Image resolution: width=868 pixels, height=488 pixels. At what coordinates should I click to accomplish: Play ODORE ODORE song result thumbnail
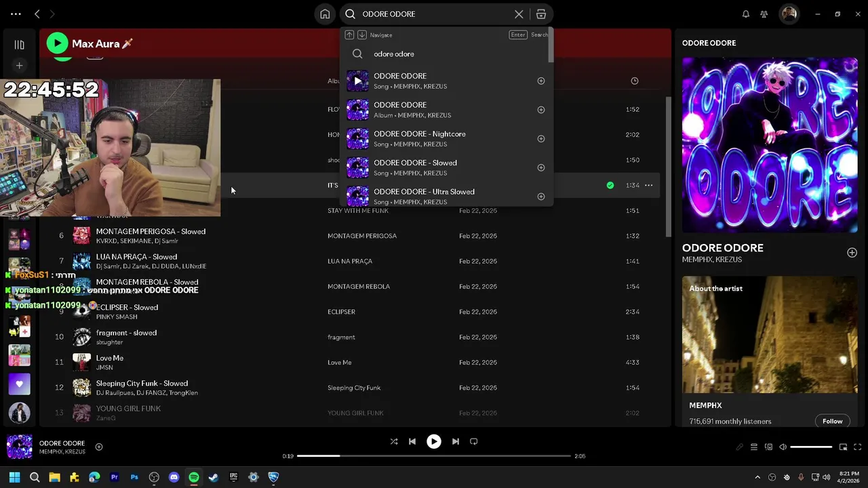pyautogui.click(x=357, y=81)
